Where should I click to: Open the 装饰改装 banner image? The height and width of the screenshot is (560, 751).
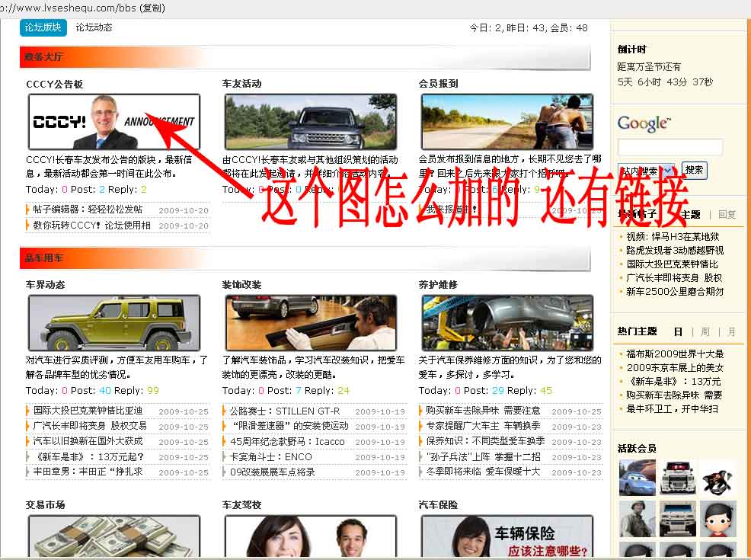coord(311,323)
